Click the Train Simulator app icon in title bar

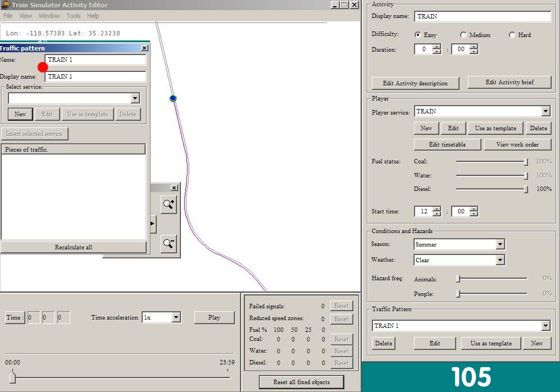[x=6, y=5]
